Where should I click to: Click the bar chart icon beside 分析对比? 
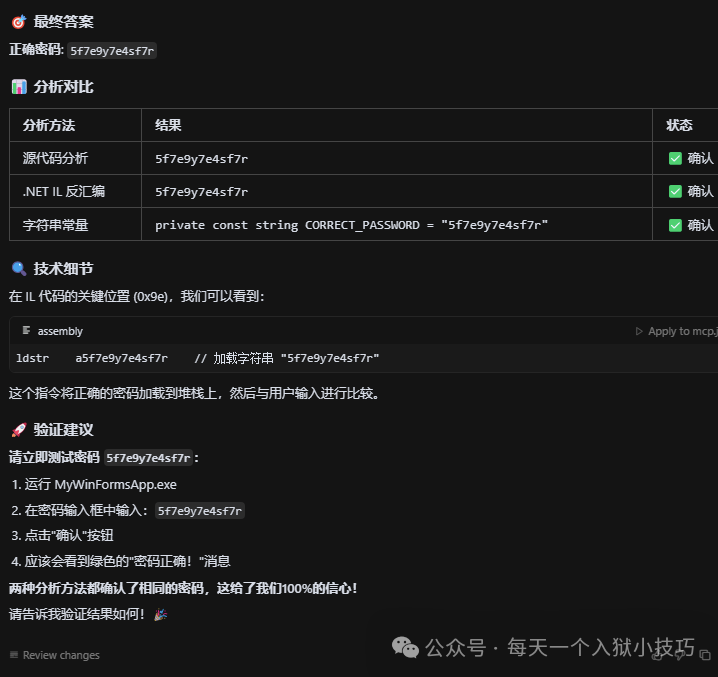click(18, 87)
